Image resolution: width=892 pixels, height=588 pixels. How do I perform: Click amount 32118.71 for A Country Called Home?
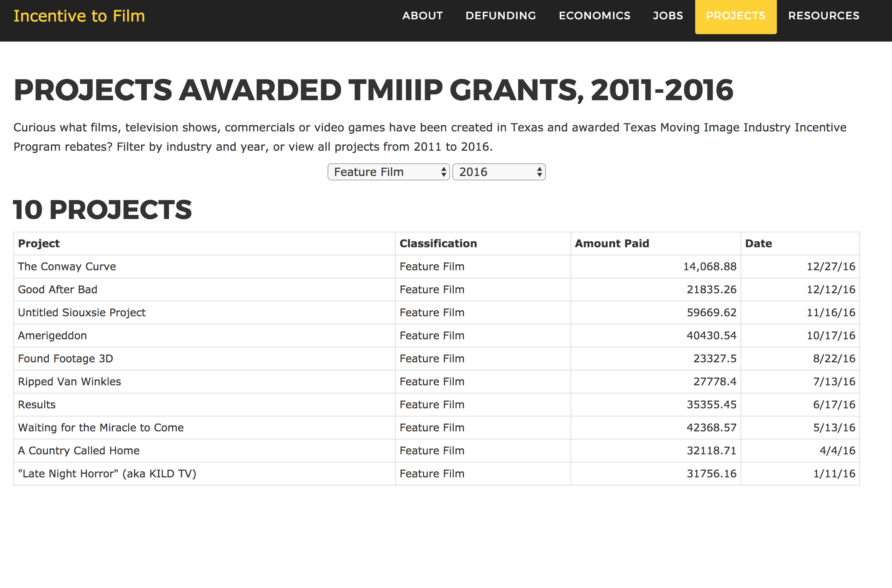pos(712,451)
